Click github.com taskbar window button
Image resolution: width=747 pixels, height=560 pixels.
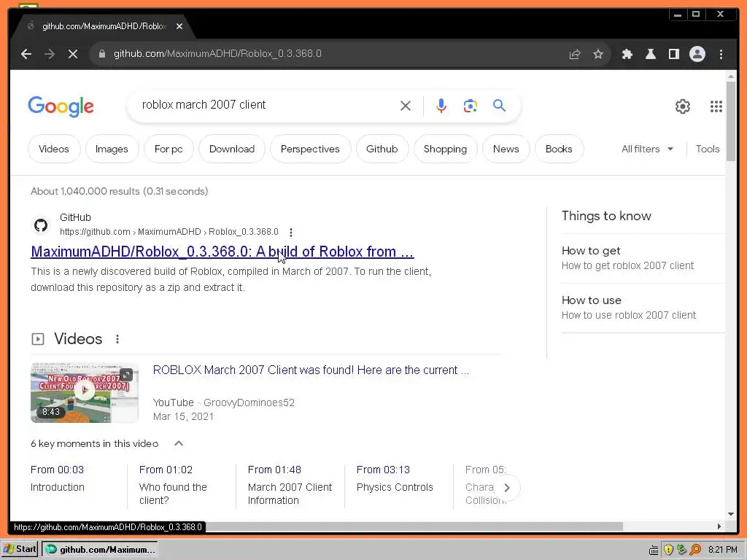99,550
